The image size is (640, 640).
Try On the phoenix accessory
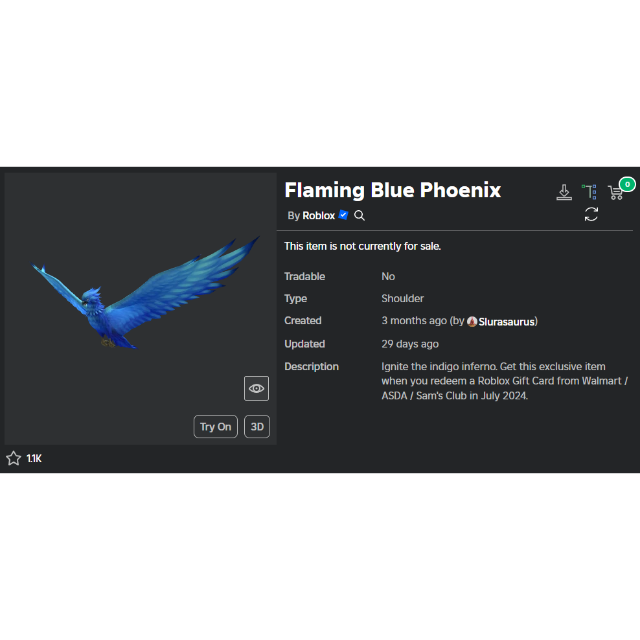(216, 427)
